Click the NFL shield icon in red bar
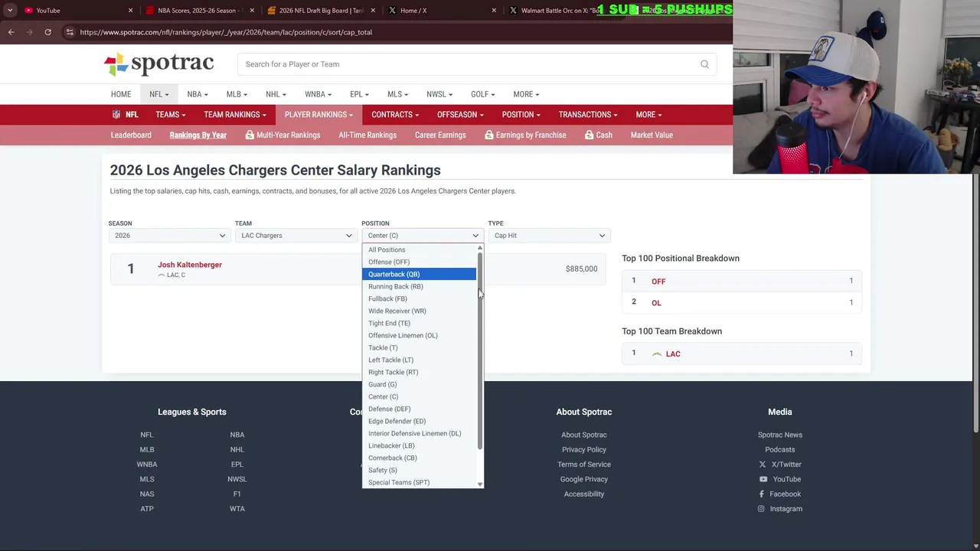The width and height of the screenshot is (980, 551). pos(116,115)
